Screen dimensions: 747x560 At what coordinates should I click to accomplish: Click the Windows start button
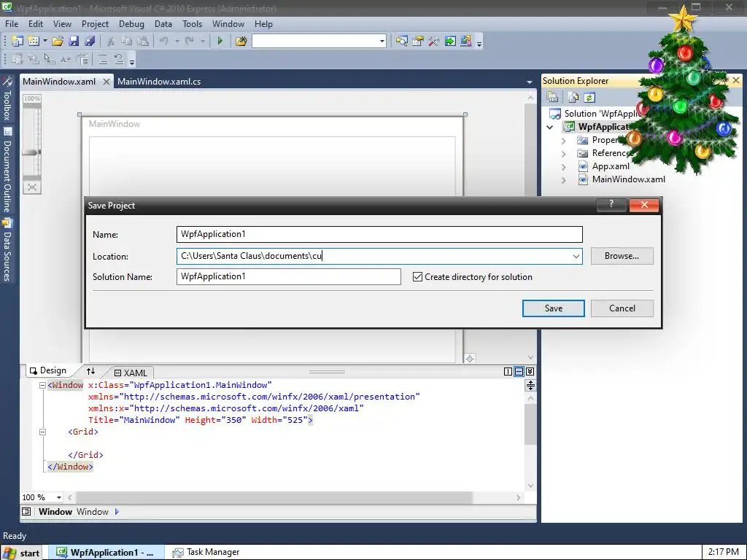click(x=21, y=553)
